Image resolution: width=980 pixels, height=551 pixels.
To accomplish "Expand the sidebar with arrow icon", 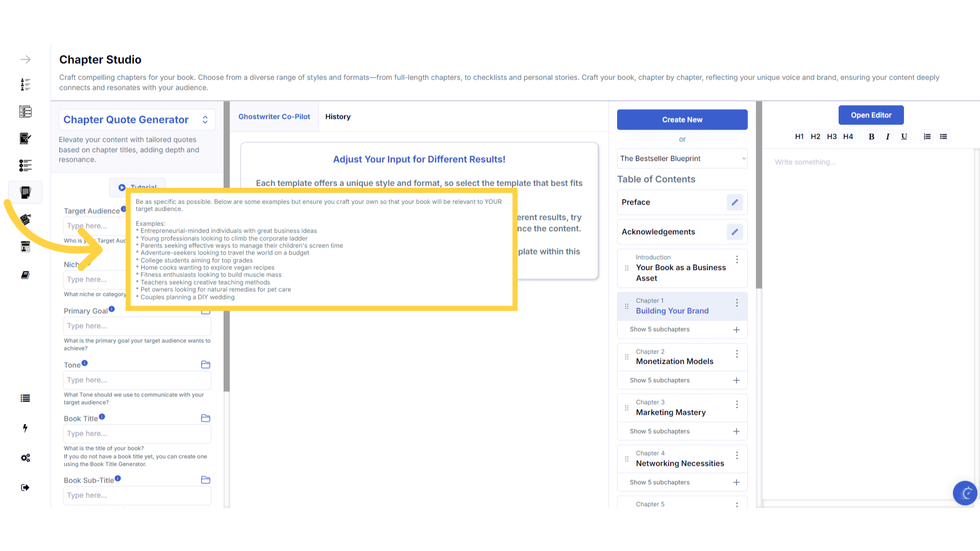I will (x=26, y=60).
